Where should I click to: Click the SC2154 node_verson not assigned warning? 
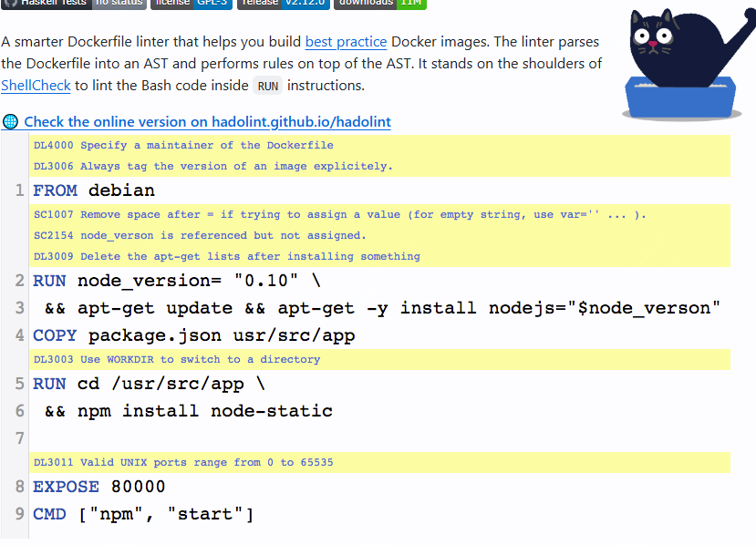click(200, 235)
